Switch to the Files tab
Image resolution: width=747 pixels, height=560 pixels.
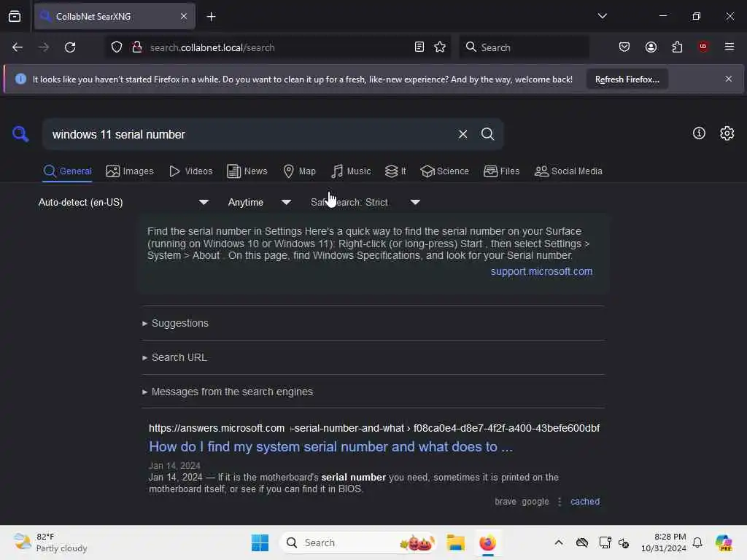501,171
